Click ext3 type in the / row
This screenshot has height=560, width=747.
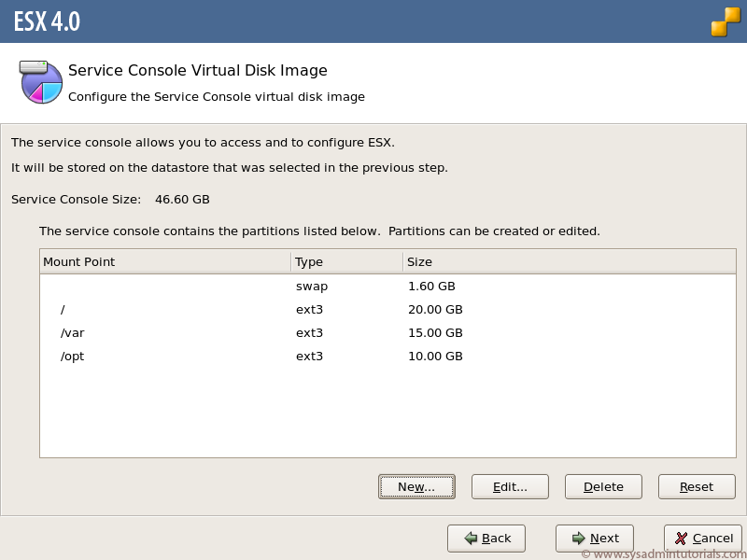309,310
